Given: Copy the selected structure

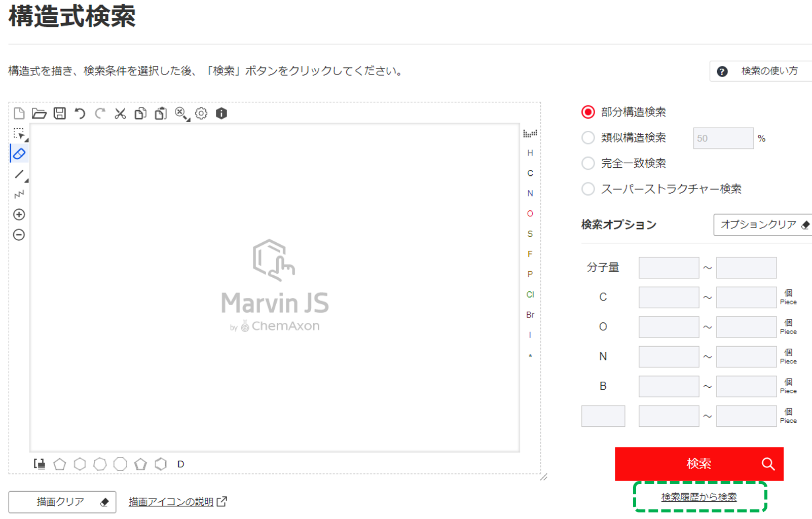Looking at the screenshot, I should point(140,113).
